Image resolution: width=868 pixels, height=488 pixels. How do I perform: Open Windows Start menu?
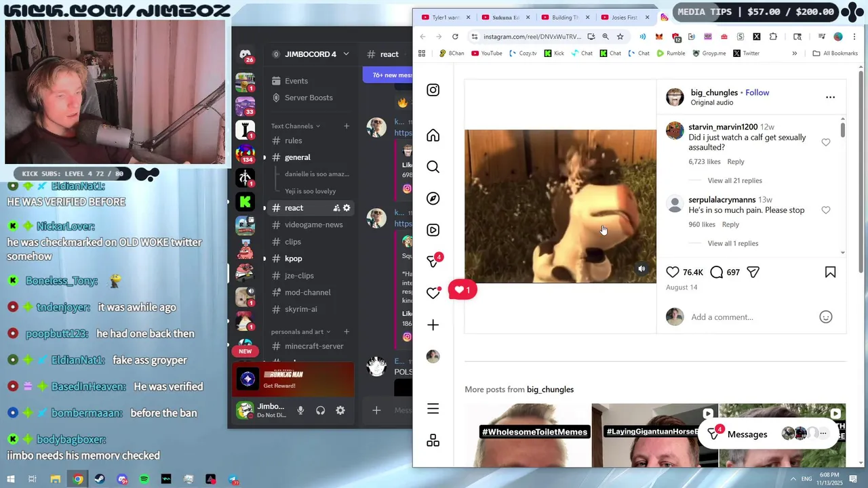(10, 479)
